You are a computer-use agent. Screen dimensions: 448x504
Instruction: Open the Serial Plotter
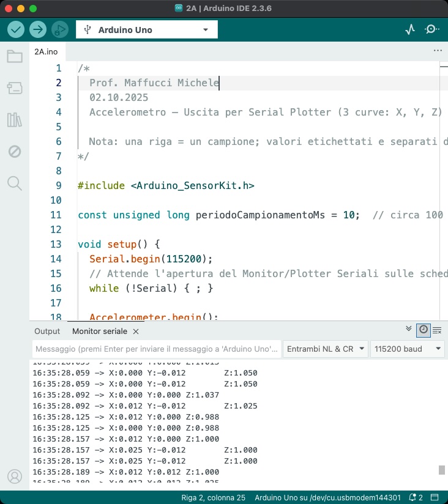pos(410,29)
